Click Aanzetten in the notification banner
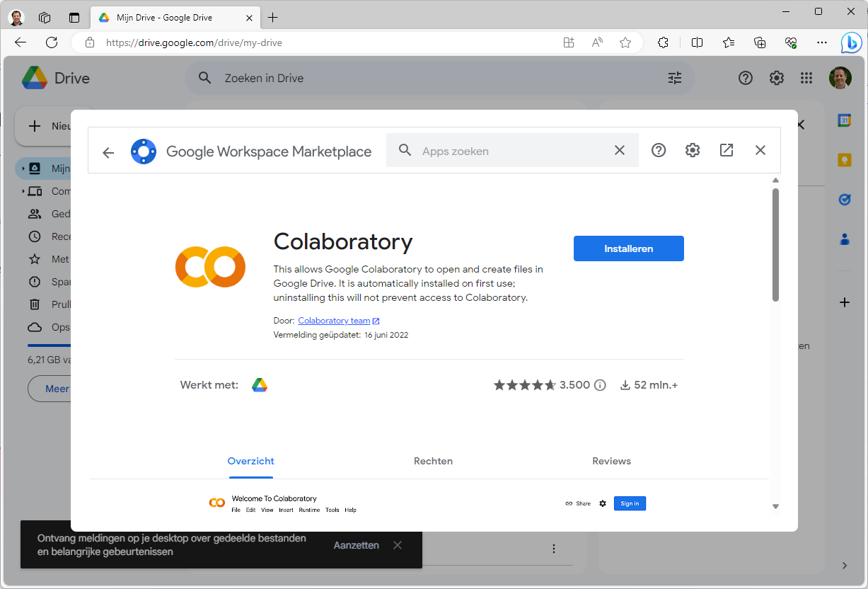 (x=357, y=545)
